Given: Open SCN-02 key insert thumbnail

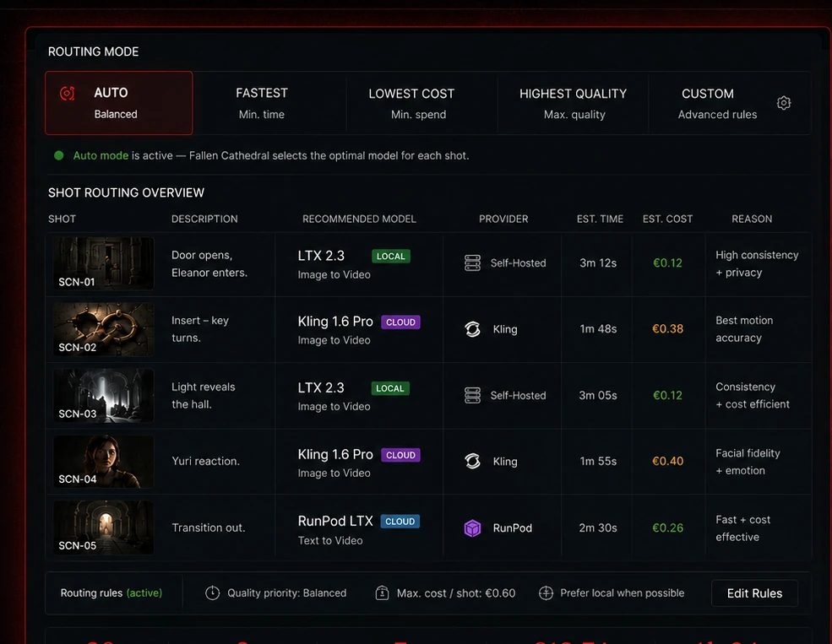Looking at the screenshot, I should point(103,329).
